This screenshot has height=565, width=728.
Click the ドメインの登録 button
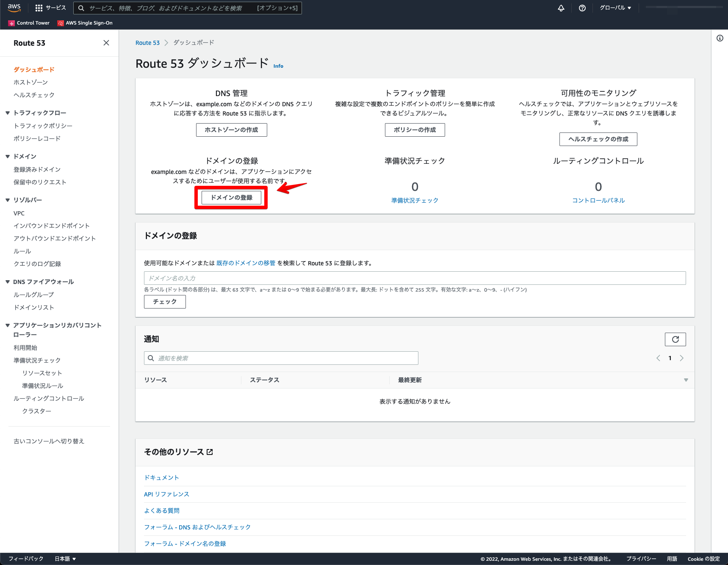click(x=231, y=198)
